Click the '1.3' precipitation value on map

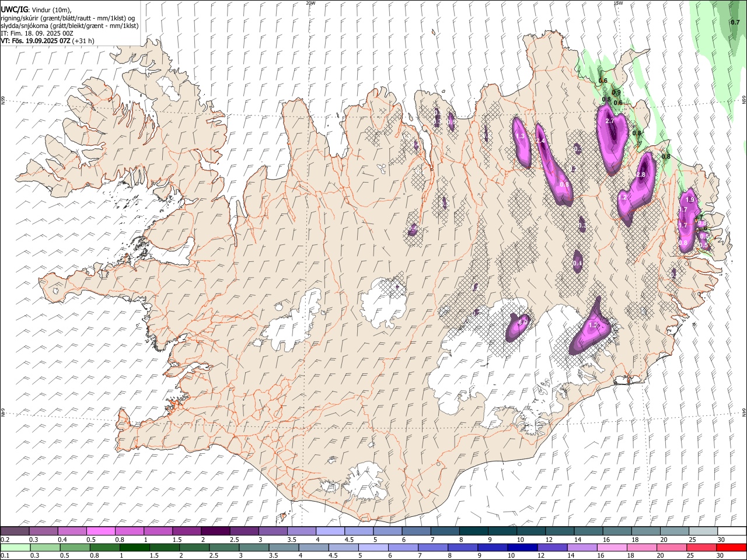tap(521, 136)
